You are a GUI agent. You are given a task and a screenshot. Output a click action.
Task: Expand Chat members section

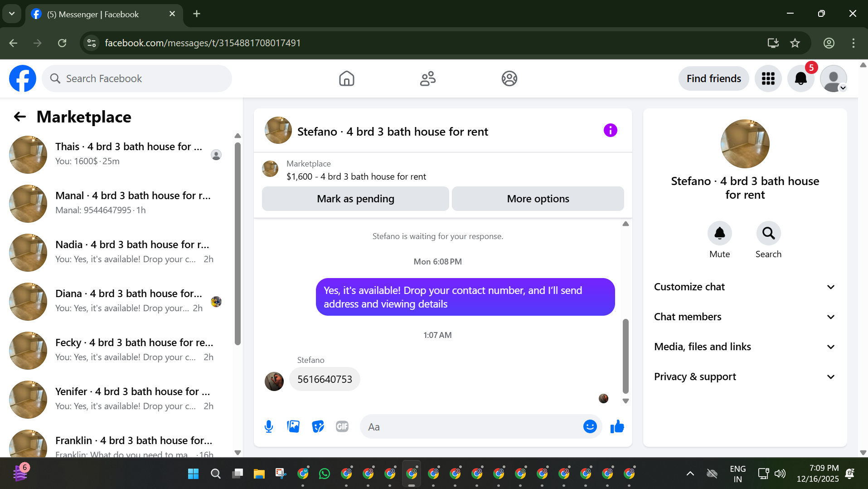tap(745, 317)
